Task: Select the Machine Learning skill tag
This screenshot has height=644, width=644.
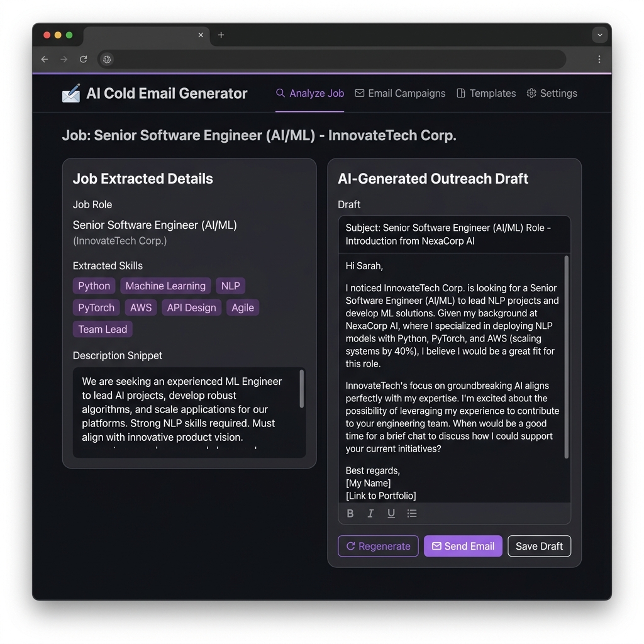Action: click(165, 286)
